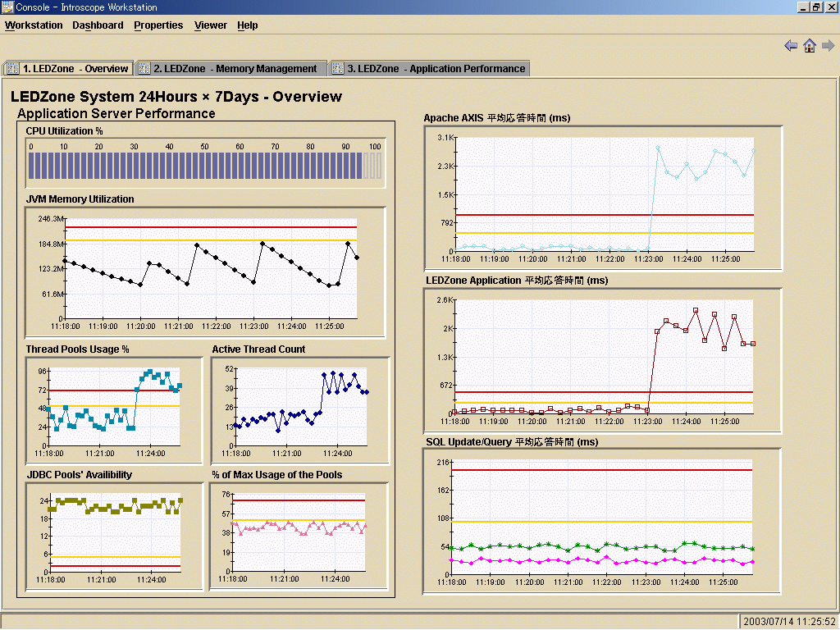Click the forward arrow navigation icon
The height and width of the screenshot is (630, 840).
point(829,46)
